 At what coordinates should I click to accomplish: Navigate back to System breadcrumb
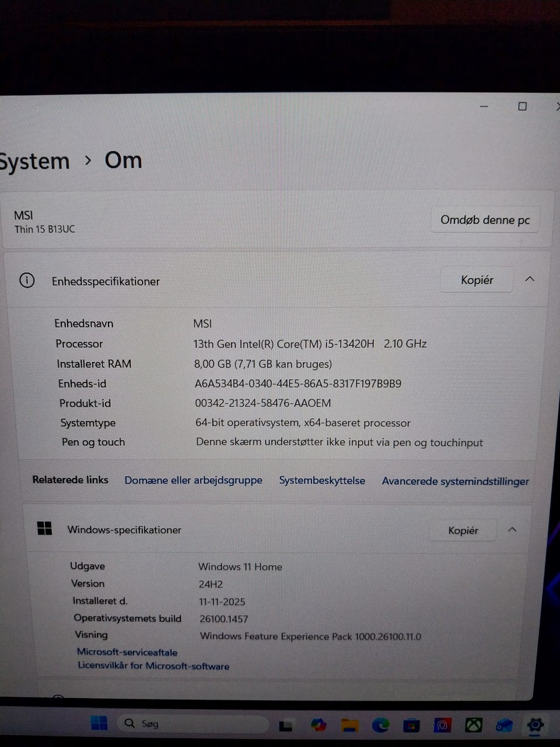[x=34, y=162]
